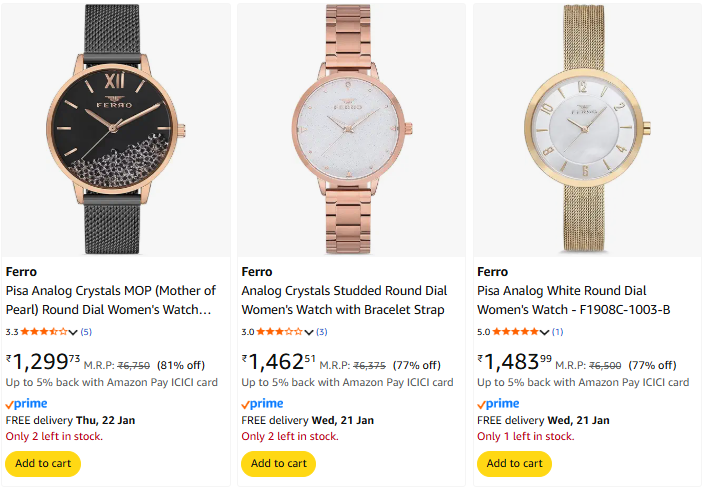The width and height of the screenshot is (704, 489).
Task: Click the Prime logo under the ₹1,483 watch
Action: click(x=498, y=404)
